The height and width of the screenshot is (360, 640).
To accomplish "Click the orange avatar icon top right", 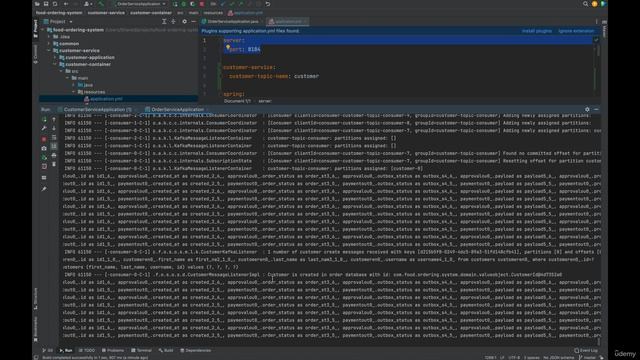I will coord(594,4).
